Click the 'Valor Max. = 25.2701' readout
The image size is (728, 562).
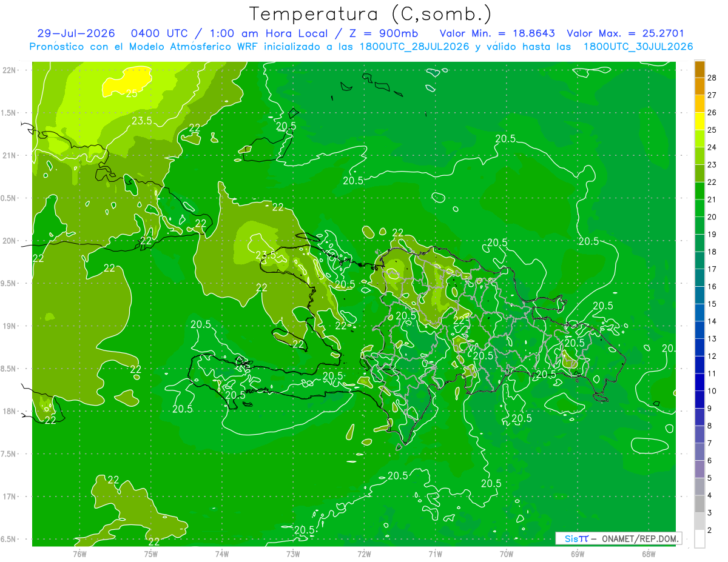click(626, 33)
